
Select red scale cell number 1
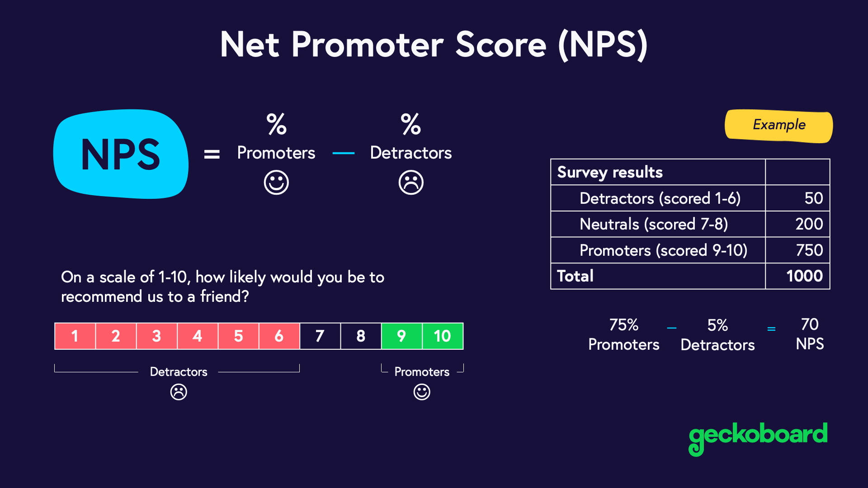click(75, 336)
